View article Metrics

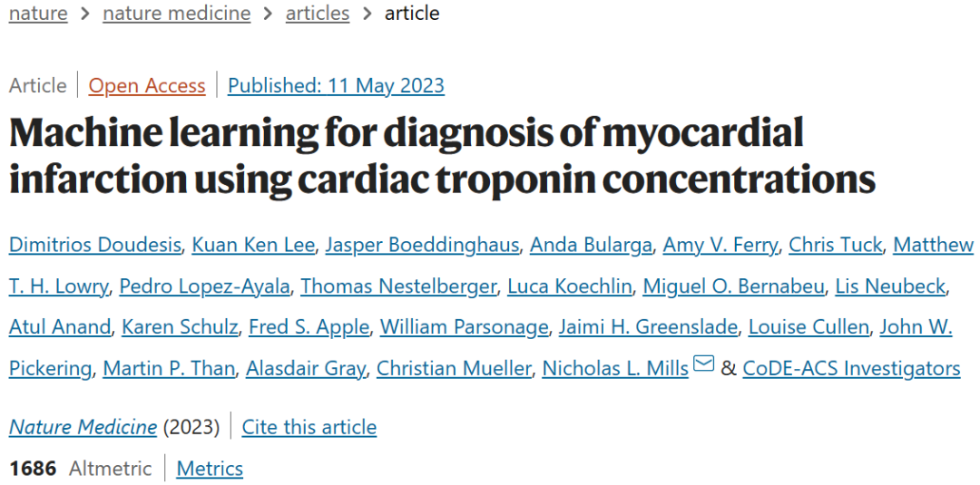tap(210, 469)
